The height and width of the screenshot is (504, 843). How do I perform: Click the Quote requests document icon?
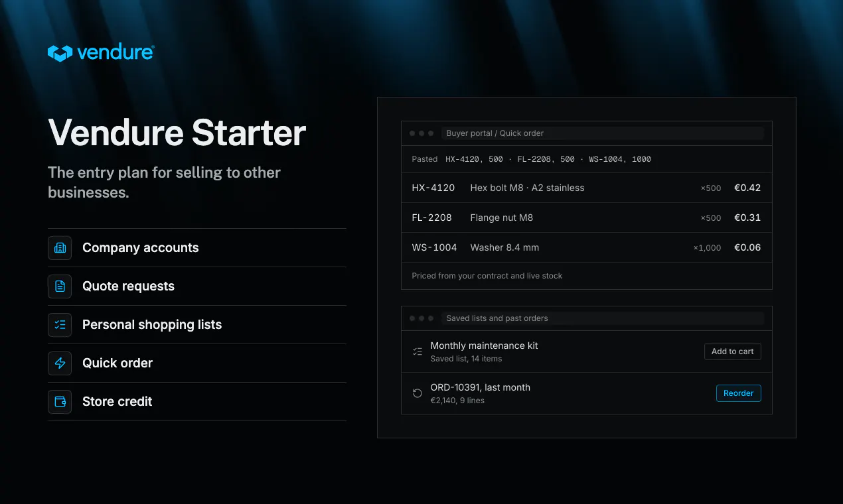(x=60, y=286)
